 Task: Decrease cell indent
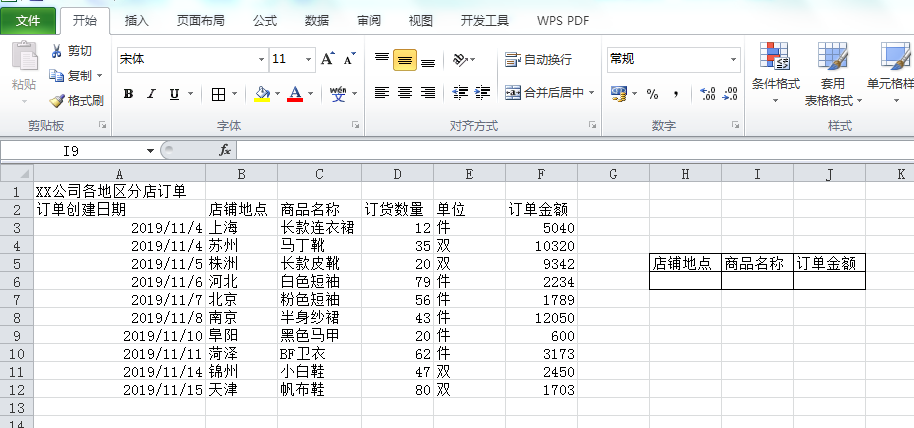tap(460, 93)
